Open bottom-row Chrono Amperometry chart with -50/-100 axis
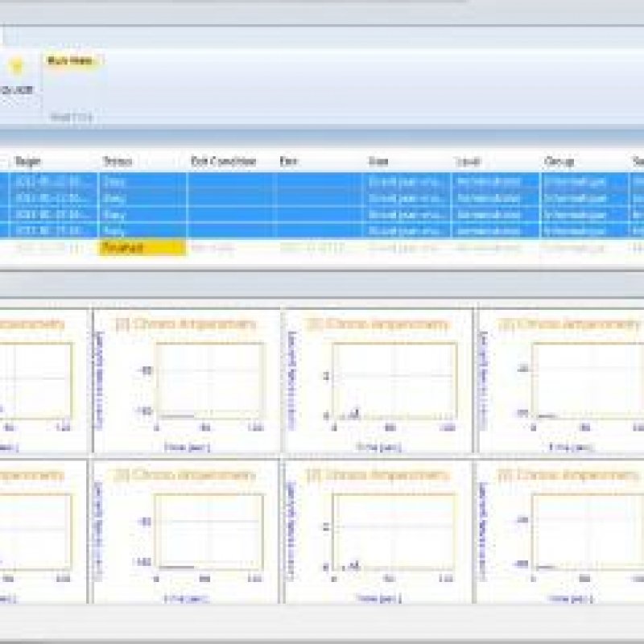The width and height of the screenshot is (644, 644). pos(187,531)
